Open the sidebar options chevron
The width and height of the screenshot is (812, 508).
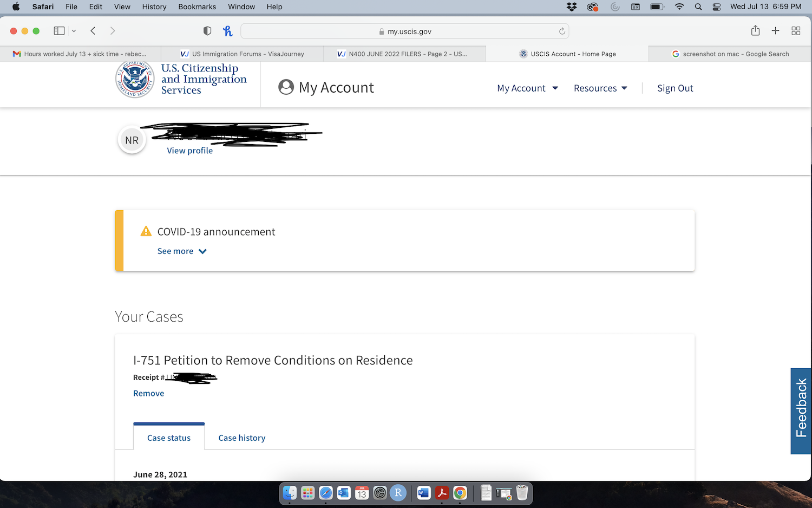click(x=74, y=31)
